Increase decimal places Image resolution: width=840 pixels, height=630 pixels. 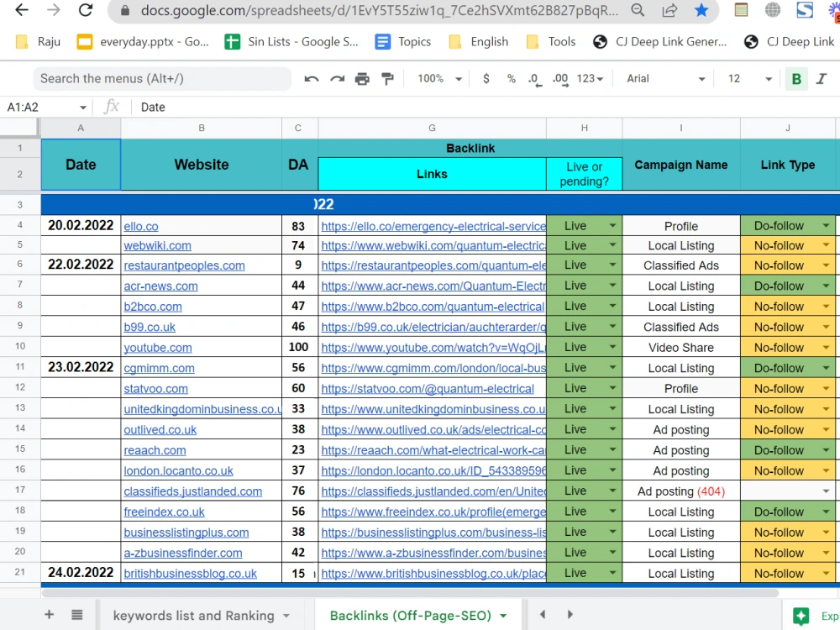tap(560, 79)
